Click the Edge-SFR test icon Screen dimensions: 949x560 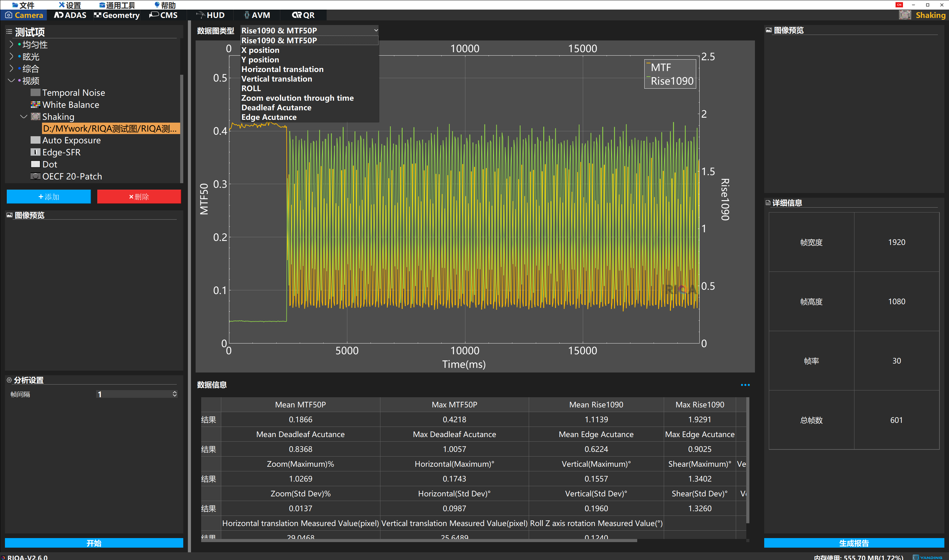click(x=35, y=152)
